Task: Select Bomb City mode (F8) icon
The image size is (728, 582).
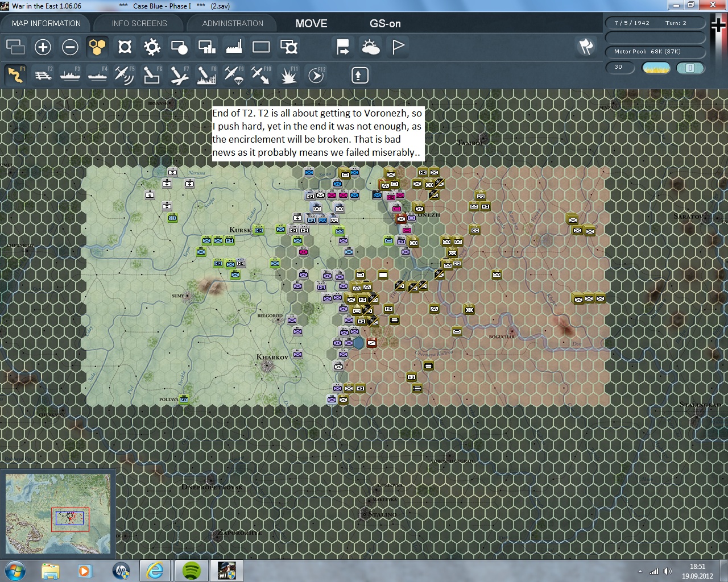Action: tap(206, 75)
